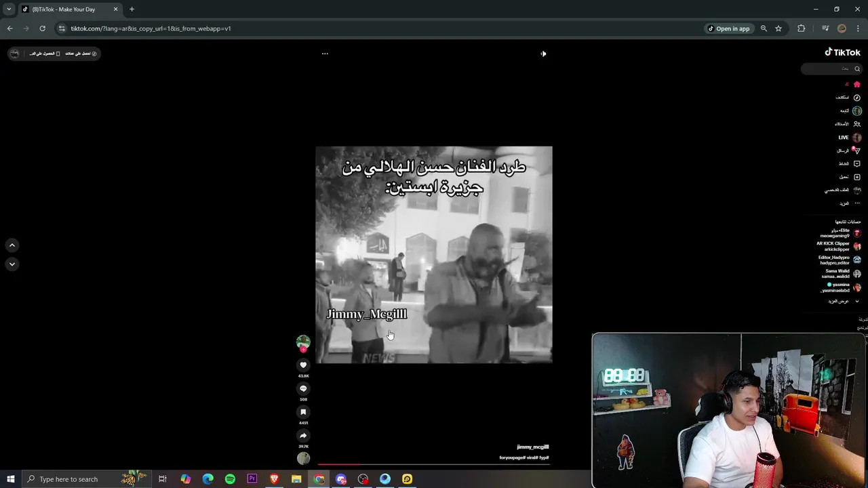
Task: Open Editor_Hadypro followed account
Action: pos(840,260)
